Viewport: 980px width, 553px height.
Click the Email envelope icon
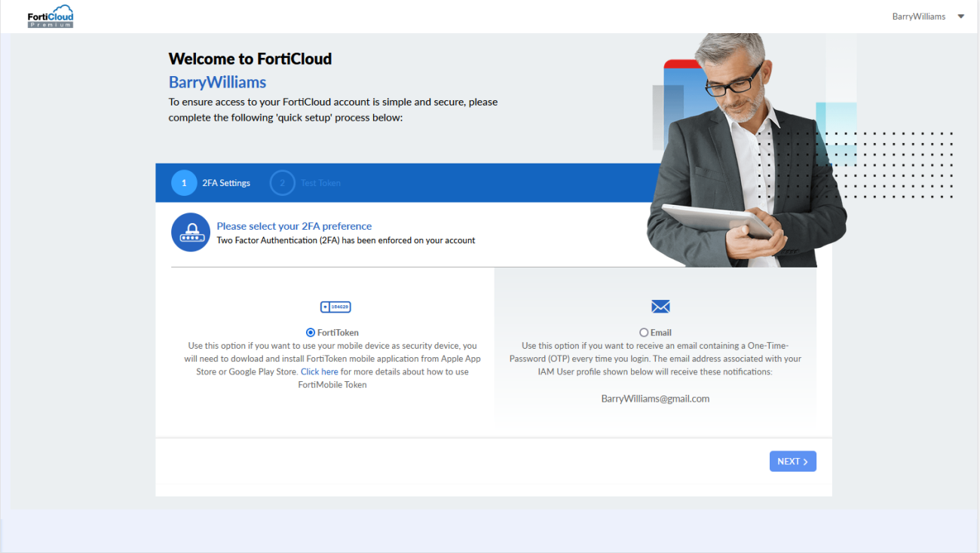click(660, 307)
